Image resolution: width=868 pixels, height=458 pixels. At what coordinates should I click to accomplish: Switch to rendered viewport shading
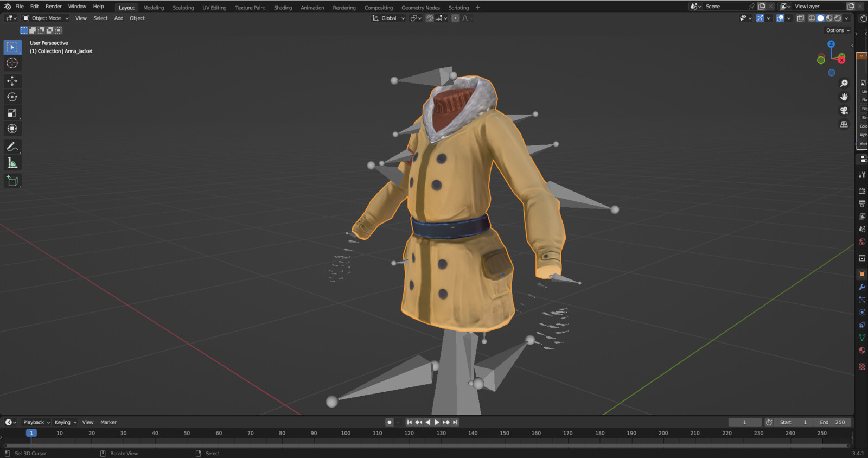838,18
